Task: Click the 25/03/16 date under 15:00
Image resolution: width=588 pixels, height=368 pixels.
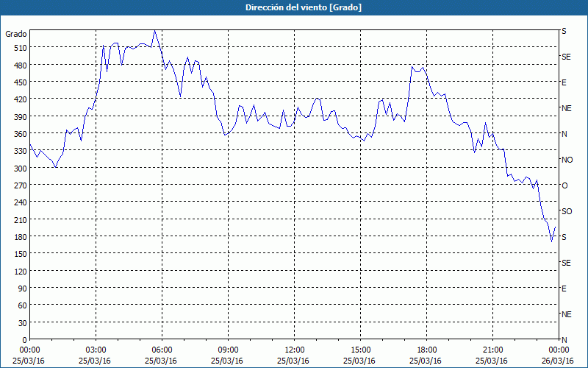Action: [x=359, y=361]
